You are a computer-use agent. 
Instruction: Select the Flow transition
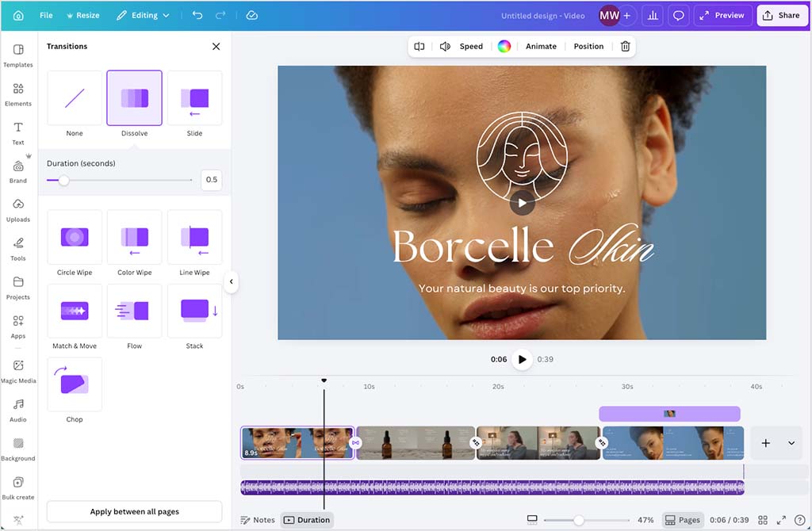tap(135, 311)
